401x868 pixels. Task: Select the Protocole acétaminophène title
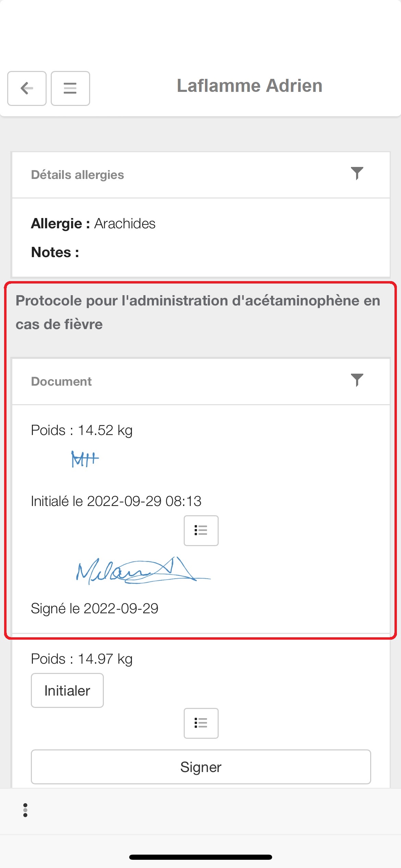[x=198, y=312]
